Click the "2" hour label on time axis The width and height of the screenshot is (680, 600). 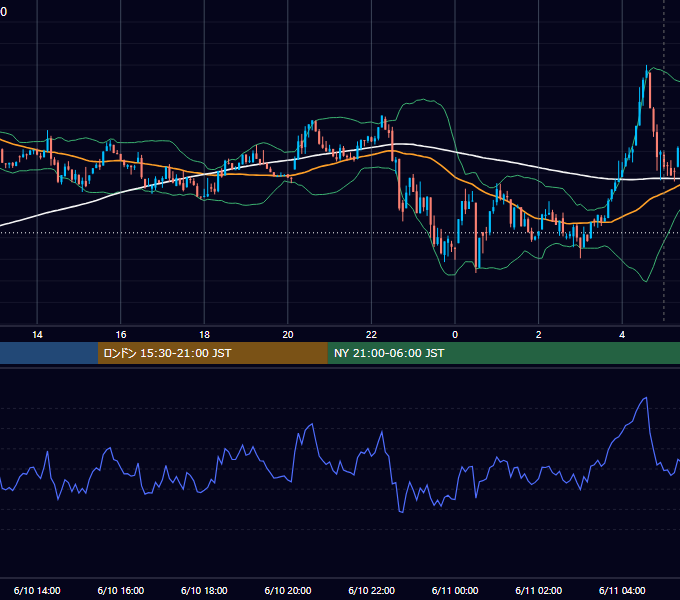point(538,335)
